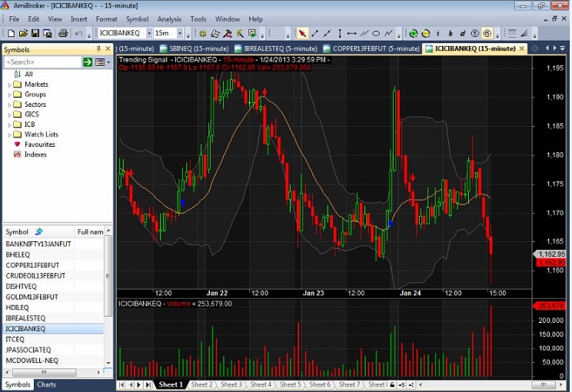This screenshot has height=392, width=572.
Task: Expand the Sectors tree folder
Action: pyautogui.click(x=9, y=105)
